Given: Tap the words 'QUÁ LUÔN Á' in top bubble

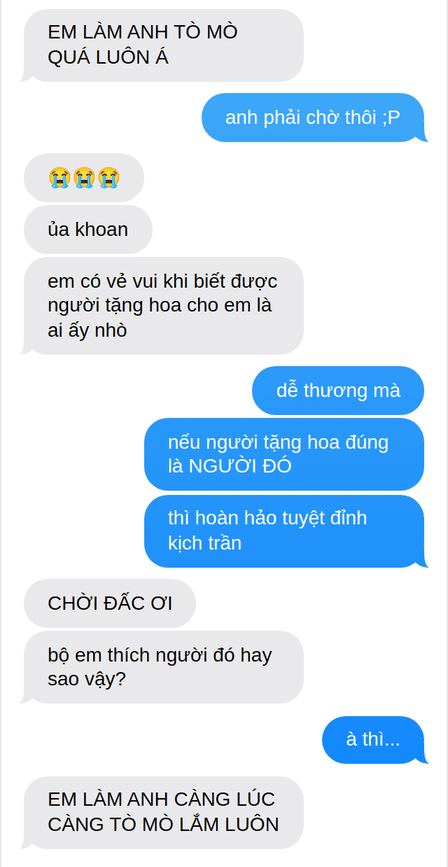Looking at the screenshot, I should (108, 58).
